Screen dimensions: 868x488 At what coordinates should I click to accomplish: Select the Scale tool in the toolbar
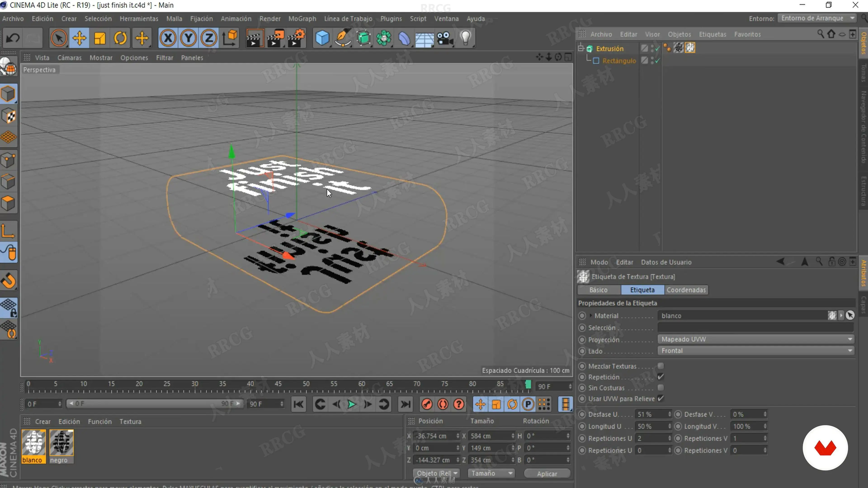pyautogui.click(x=100, y=38)
